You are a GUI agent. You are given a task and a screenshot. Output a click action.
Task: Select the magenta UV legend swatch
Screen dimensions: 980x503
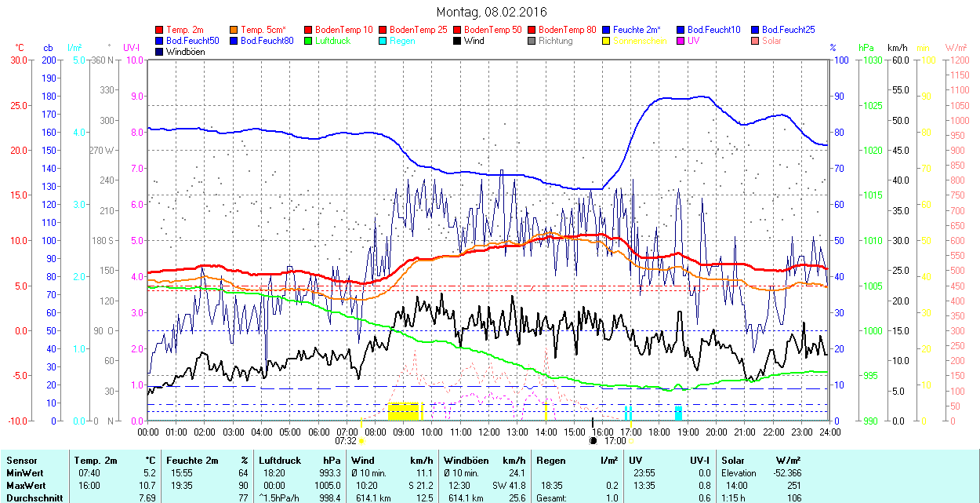(x=681, y=41)
